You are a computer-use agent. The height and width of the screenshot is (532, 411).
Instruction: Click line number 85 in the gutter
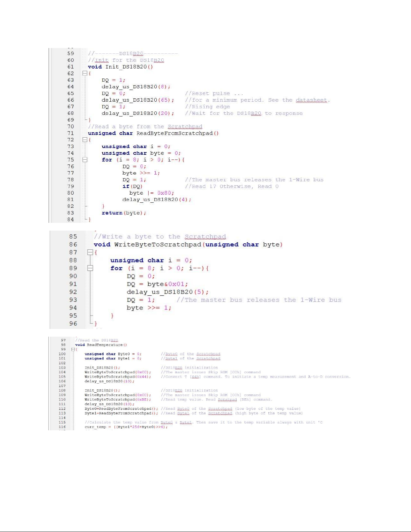pyautogui.click(x=73, y=237)
